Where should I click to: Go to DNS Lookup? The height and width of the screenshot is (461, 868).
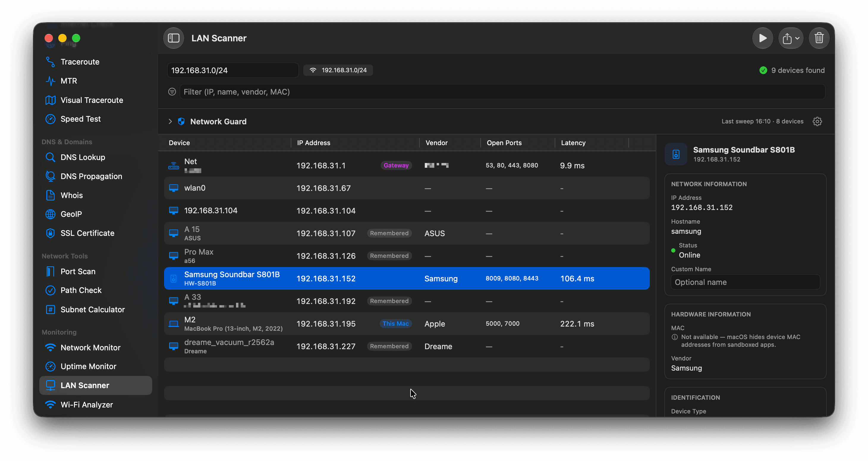point(83,157)
